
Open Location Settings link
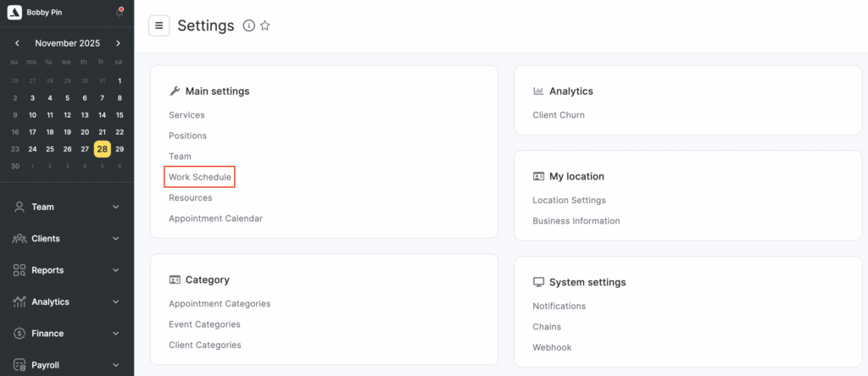tap(569, 201)
